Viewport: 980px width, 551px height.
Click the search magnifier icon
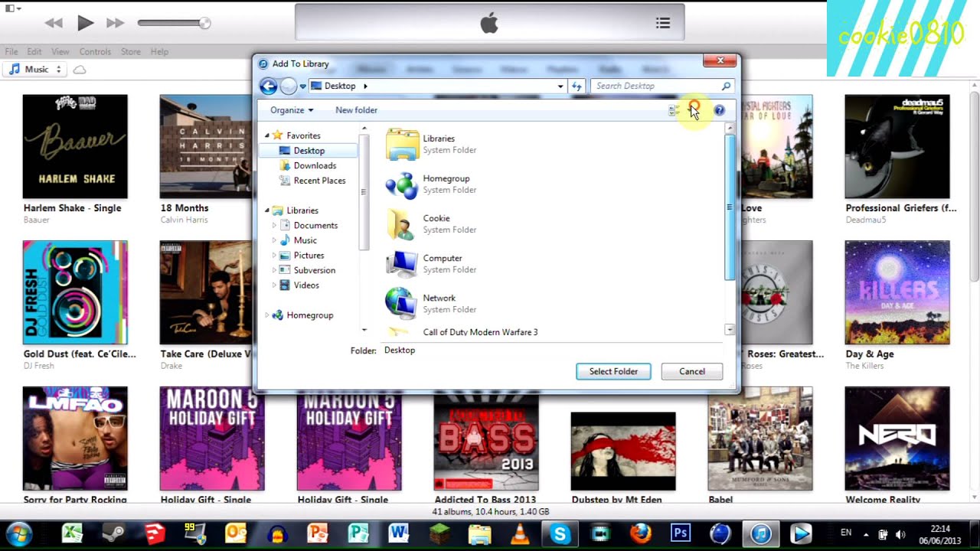click(726, 86)
